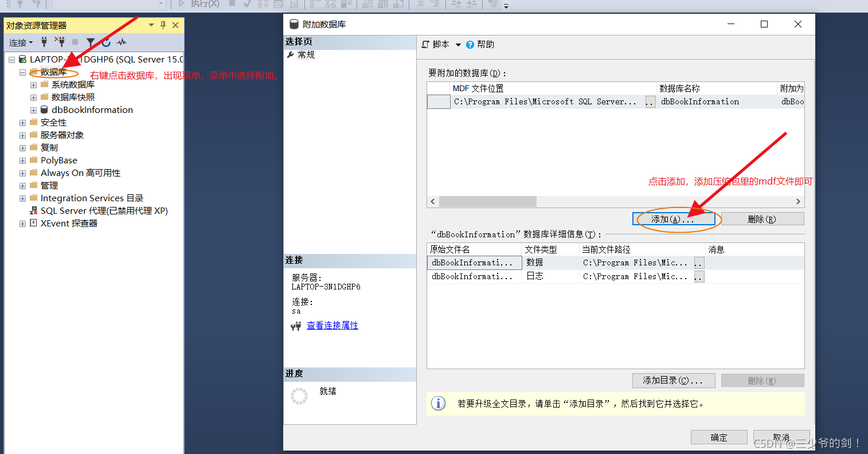This screenshot has height=454, width=868.
Task: Select the Always On 高可用性 tree item
Action: [80, 173]
